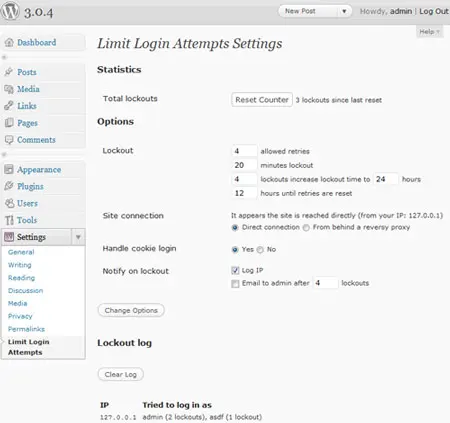The height and width of the screenshot is (423, 450).
Task: Click the Comments bubble icon
Action: point(9,140)
